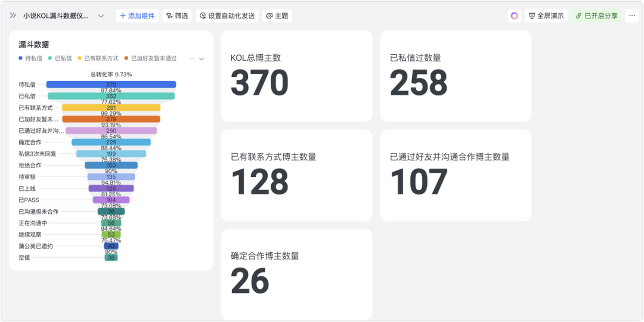Viewport: 644px width, 322px height.
Task: Toggle 已私信 legend item
Action: (x=60, y=58)
